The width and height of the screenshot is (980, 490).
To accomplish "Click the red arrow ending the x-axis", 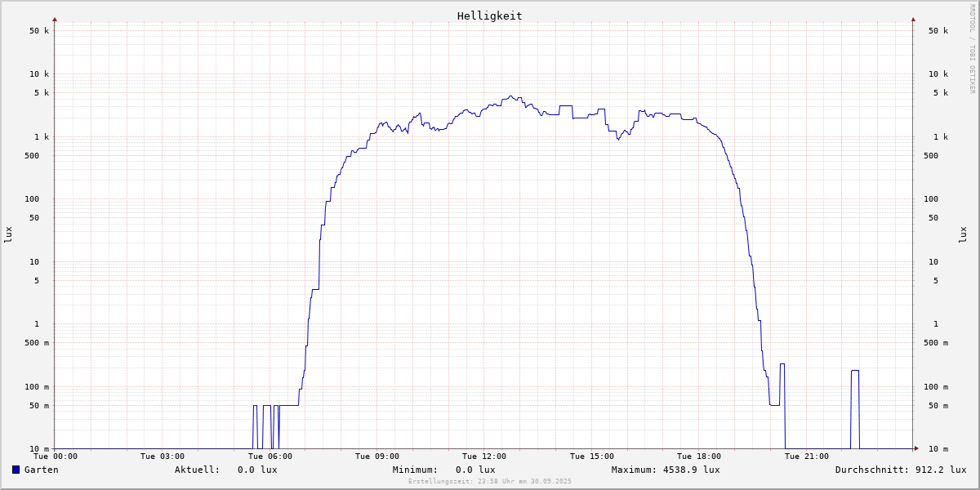I will click(916, 448).
